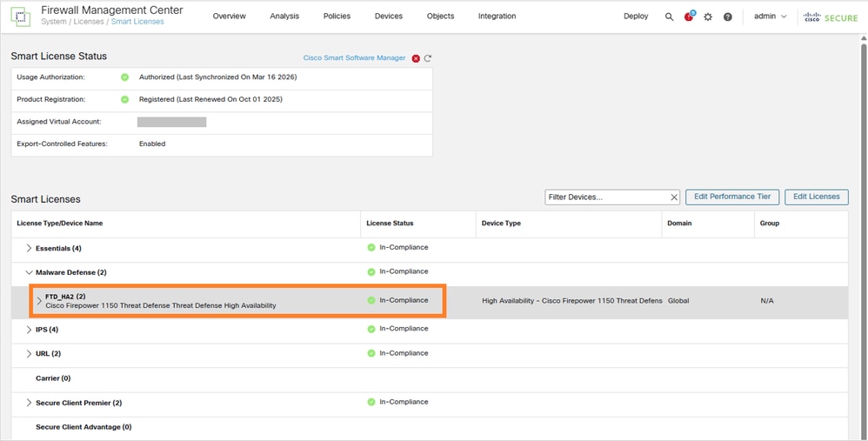The width and height of the screenshot is (868, 441).
Task: Open the red notifications alert icon
Action: pyautogui.click(x=689, y=17)
